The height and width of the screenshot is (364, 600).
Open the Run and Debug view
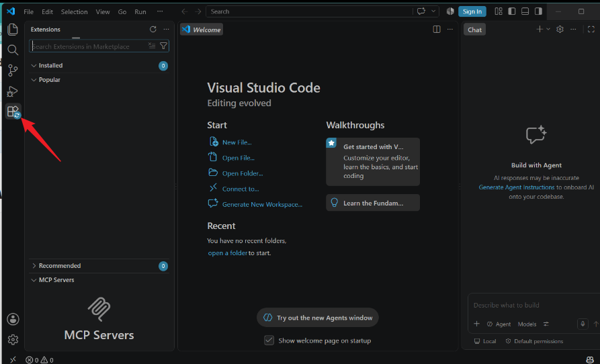[x=13, y=91]
